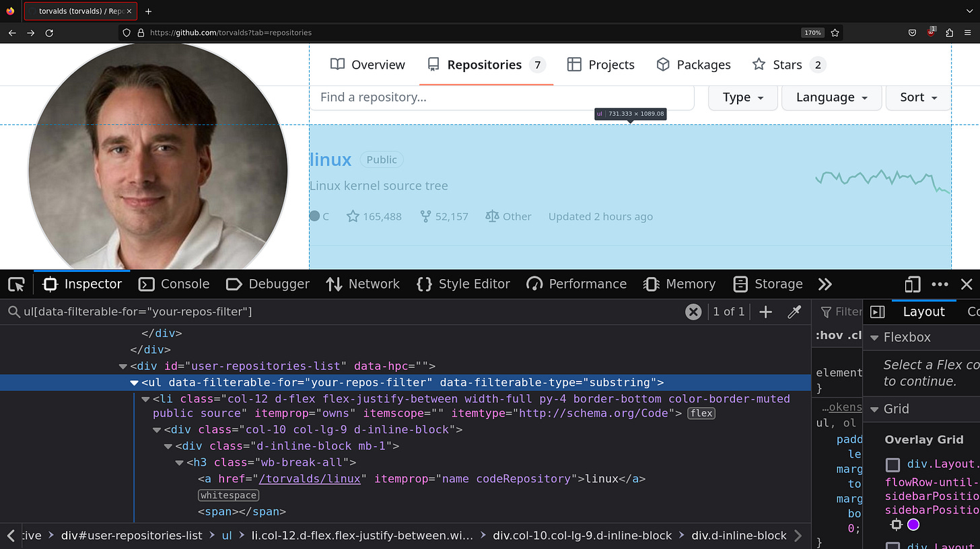Open the linux repository link

(x=330, y=159)
